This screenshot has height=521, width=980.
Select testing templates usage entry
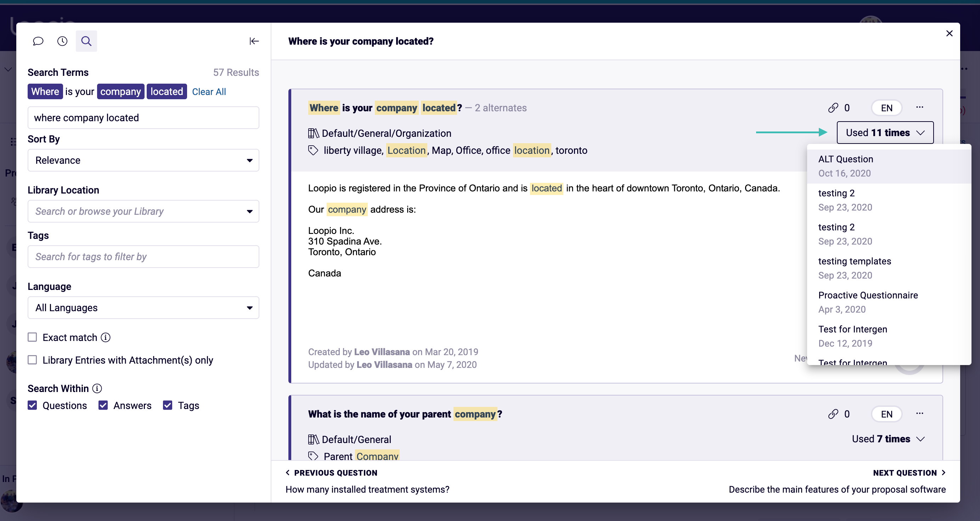click(889, 268)
